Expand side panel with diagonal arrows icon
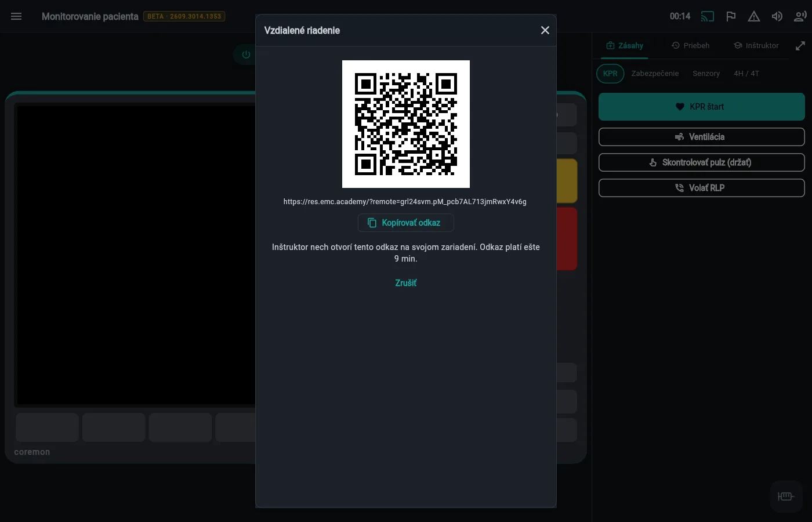 pos(800,46)
